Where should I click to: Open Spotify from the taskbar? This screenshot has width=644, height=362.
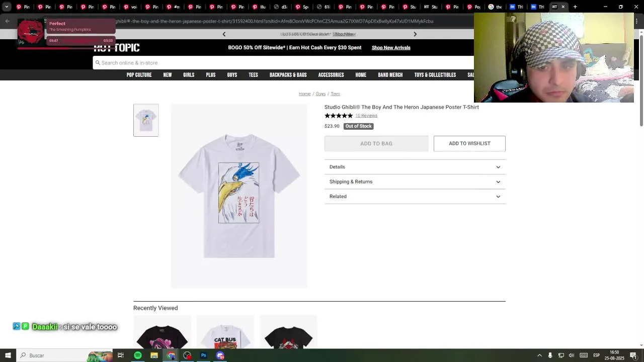[137, 355]
